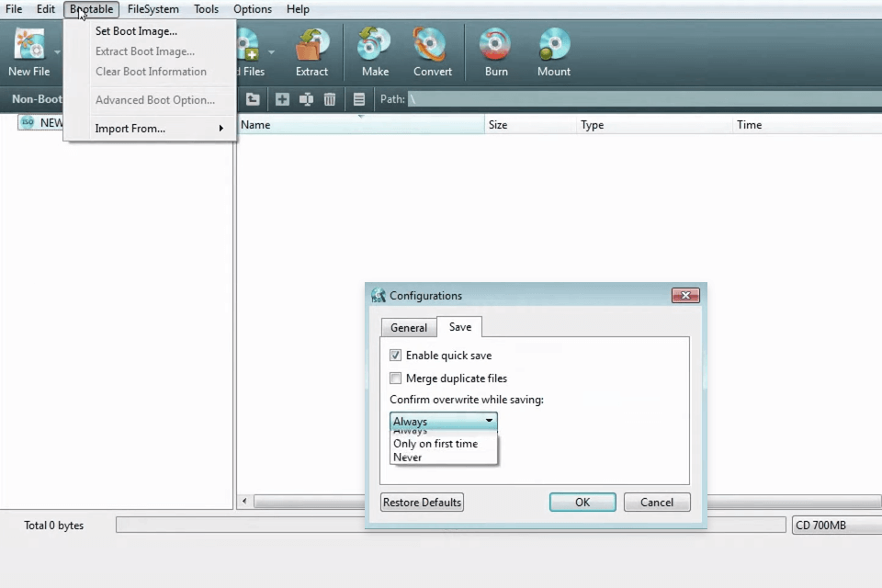Switch to the General tab
Image resolution: width=882 pixels, height=588 pixels.
409,328
